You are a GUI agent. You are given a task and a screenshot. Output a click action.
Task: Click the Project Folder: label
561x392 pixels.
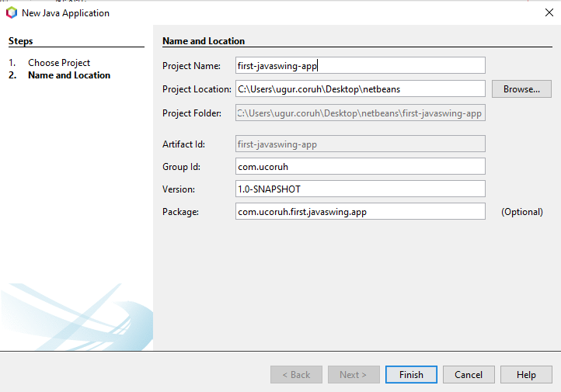tap(192, 113)
